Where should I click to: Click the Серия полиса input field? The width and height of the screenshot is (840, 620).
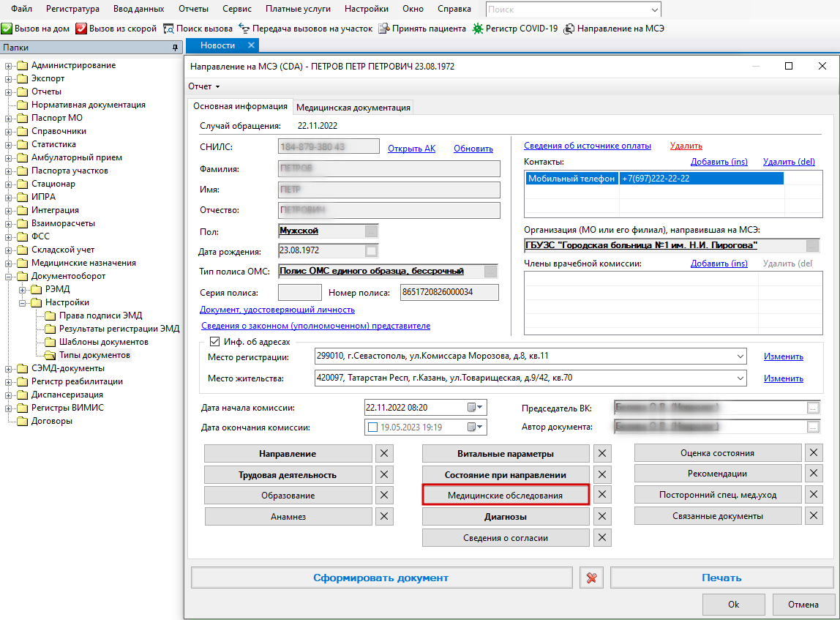point(300,292)
